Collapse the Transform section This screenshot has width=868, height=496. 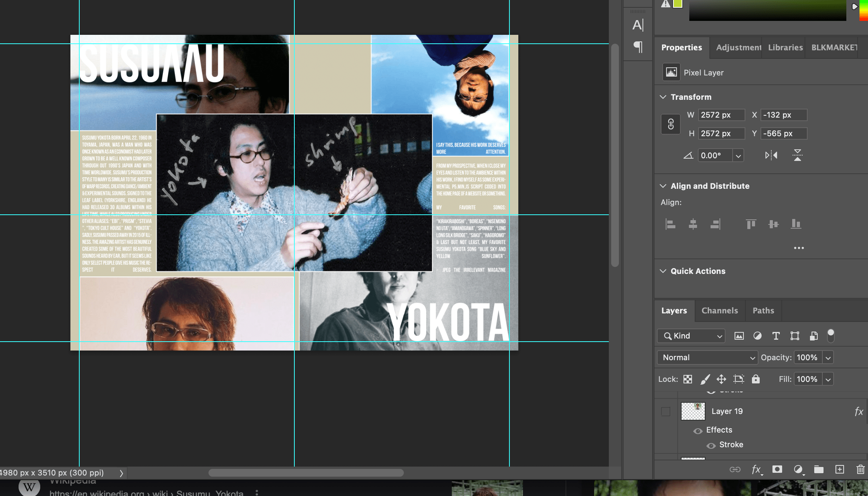[663, 97]
